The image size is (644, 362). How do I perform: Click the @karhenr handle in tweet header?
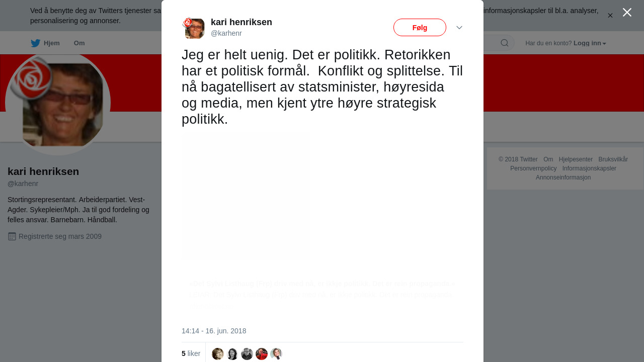(226, 33)
